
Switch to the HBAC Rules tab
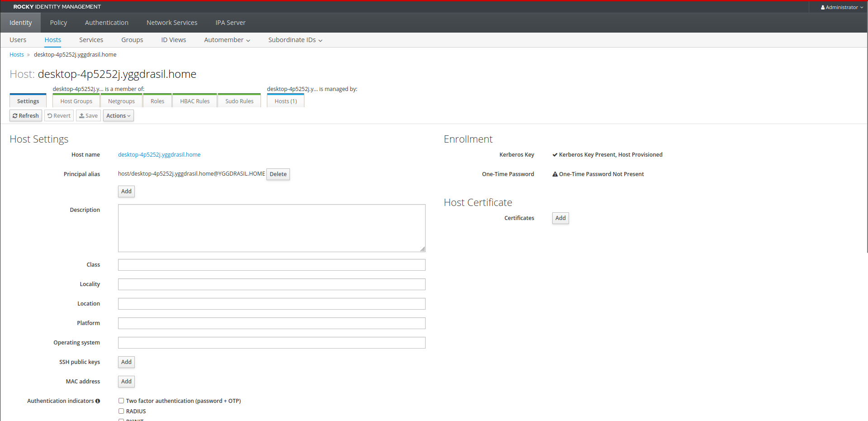coord(195,101)
